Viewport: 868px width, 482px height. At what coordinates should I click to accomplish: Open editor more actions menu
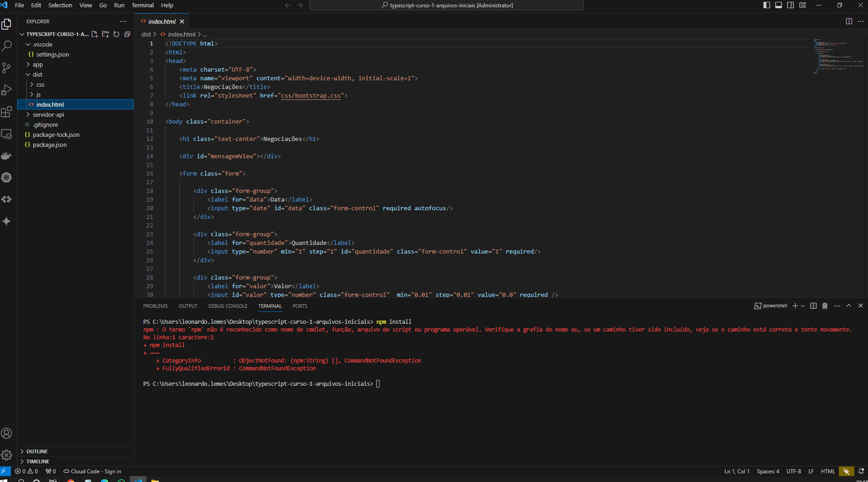pyautogui.click(x=861, y=21)
